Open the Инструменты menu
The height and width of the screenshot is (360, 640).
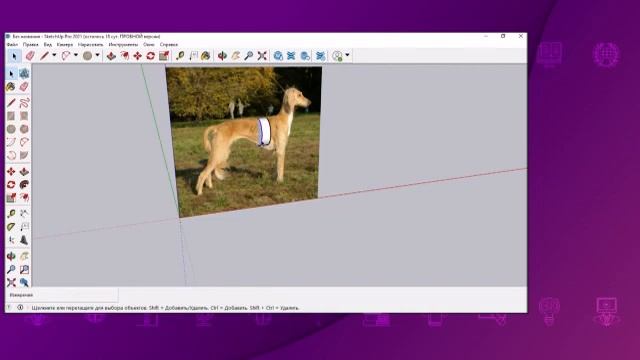tap(123, 44)
